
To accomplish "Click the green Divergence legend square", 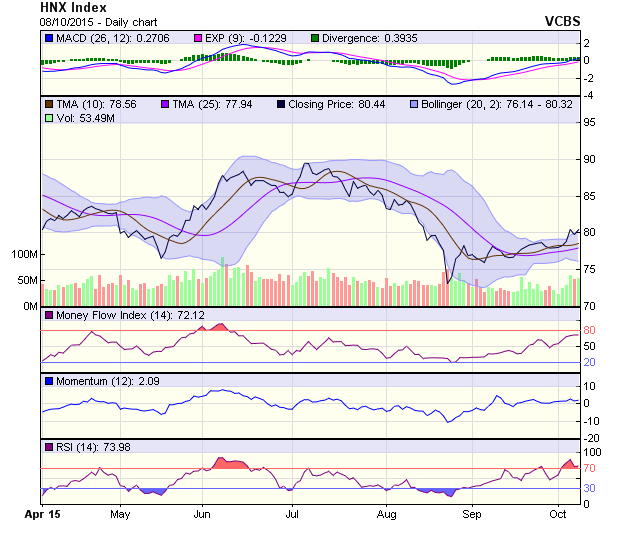I will click(316, 38).
